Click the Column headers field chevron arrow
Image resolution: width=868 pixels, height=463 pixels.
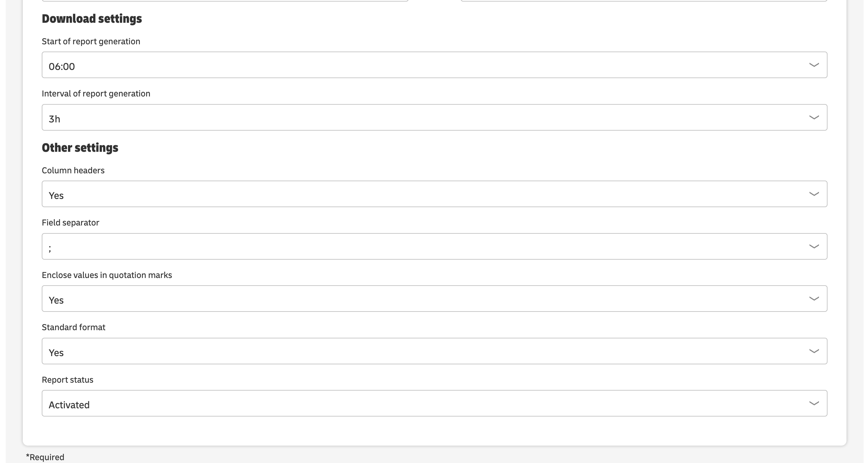pos(814,194)
